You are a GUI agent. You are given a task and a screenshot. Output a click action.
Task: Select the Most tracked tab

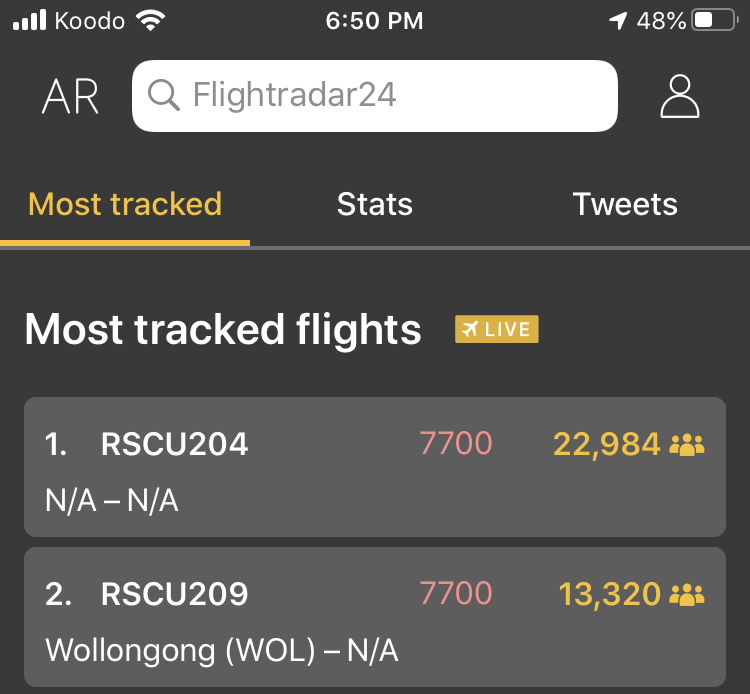point(125,205)
